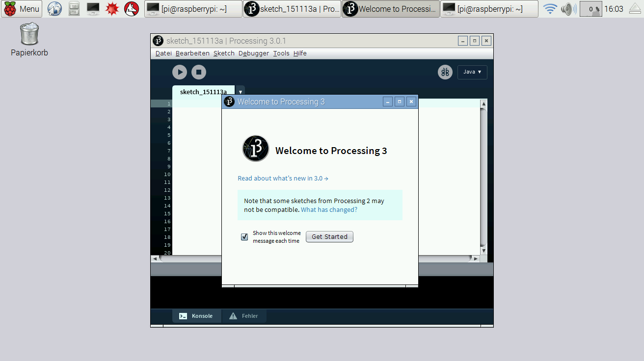
Task: Open the Java mode dropdown
Action: coord(472,72)
